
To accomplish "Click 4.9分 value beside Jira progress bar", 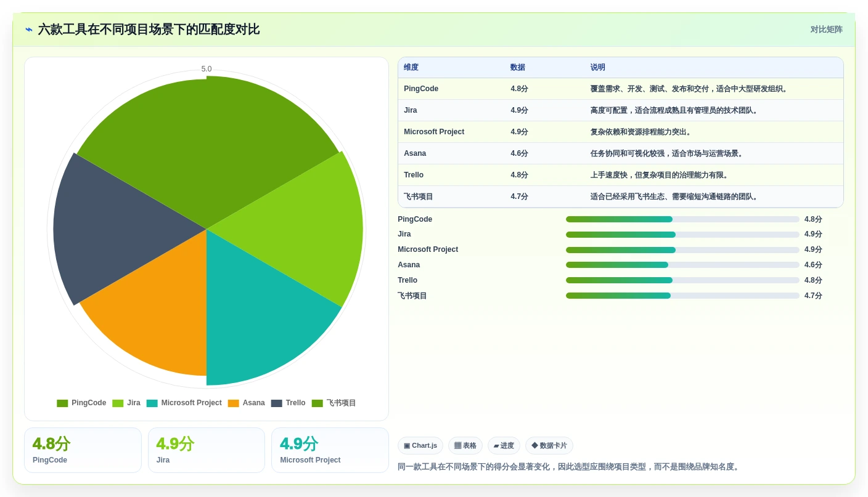I will 813,235.
